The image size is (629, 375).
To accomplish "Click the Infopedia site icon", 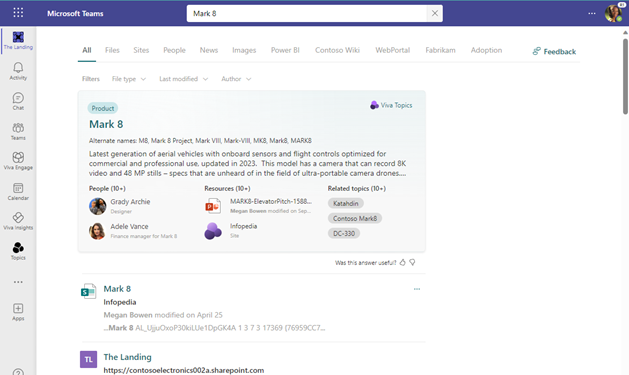I will [213, 231].
